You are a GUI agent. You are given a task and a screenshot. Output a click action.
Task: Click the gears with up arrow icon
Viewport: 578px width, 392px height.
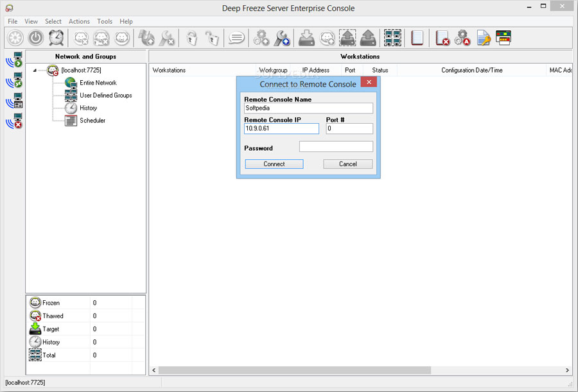pyautogui.click(x=261, y=38)
